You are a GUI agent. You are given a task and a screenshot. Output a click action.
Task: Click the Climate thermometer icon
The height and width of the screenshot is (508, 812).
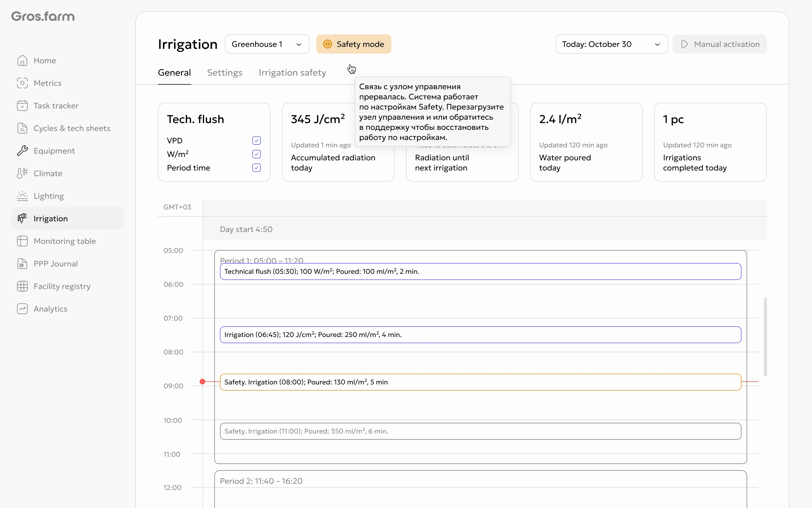[x=22, y=173]
